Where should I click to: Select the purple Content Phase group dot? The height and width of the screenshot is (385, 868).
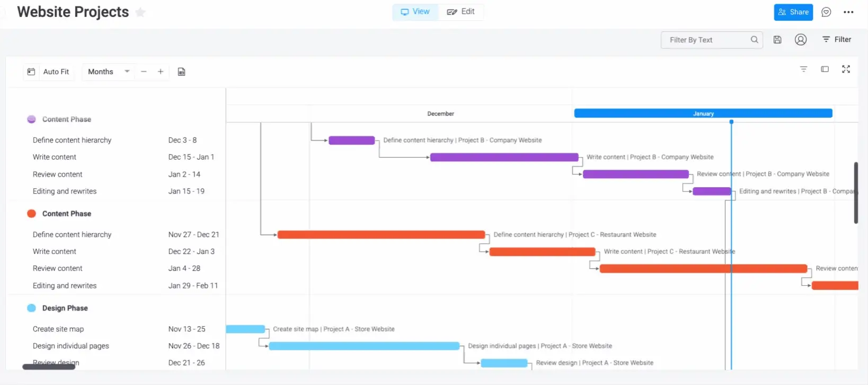click(31, 119)
